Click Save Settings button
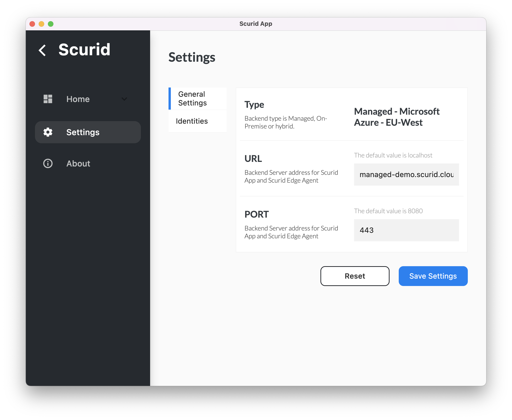Screen dimensions: 512x420 (433, 276)
